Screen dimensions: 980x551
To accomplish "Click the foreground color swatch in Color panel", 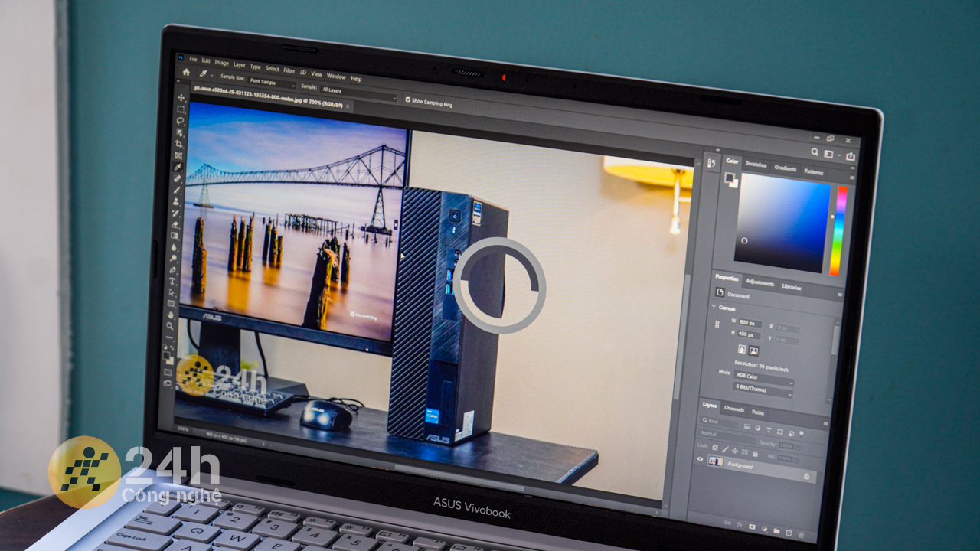I will [x=729, y=178].
